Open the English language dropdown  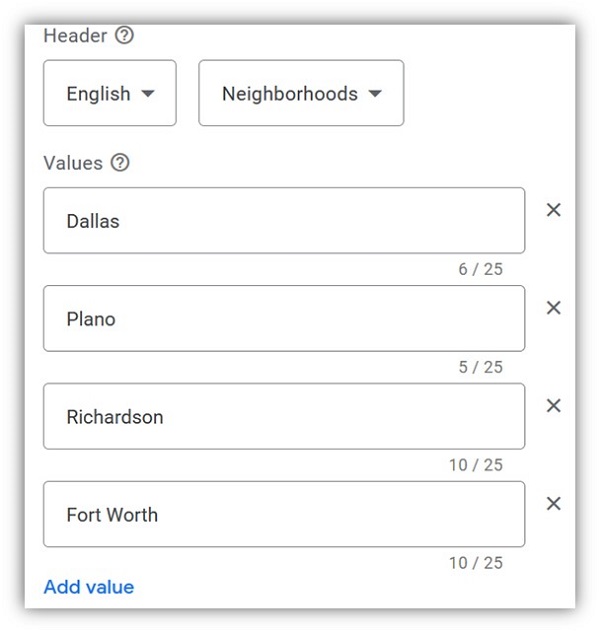pyautogui.click(x=110, y=93)
